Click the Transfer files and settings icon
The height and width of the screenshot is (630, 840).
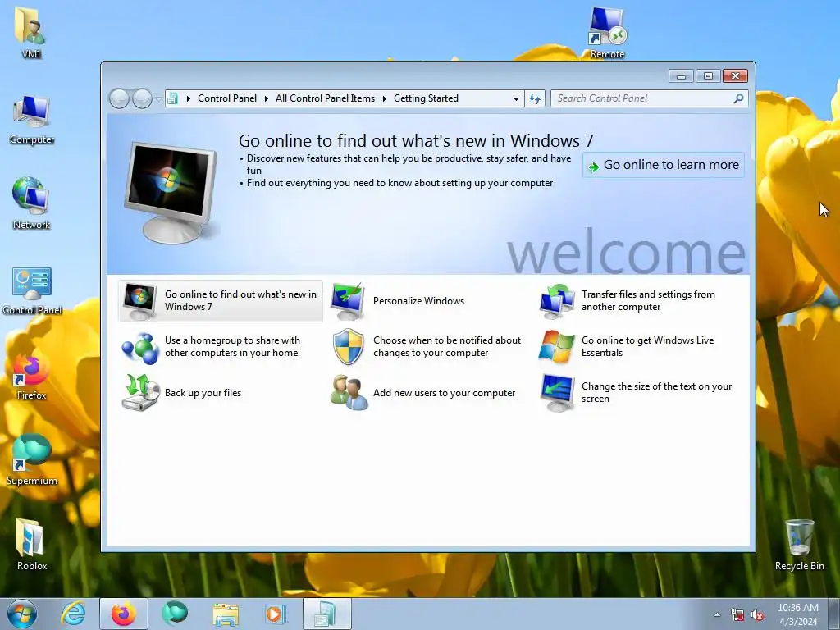coord(557,301)
